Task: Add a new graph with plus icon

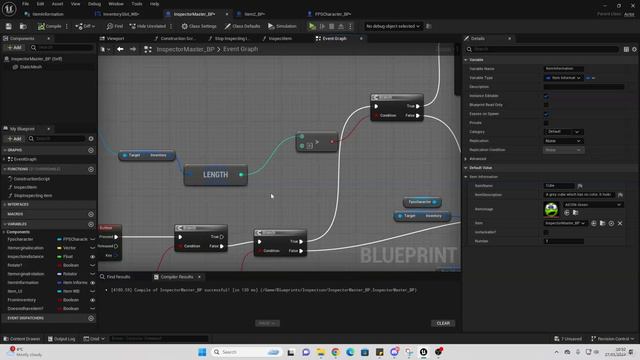Action: (91, 150)
